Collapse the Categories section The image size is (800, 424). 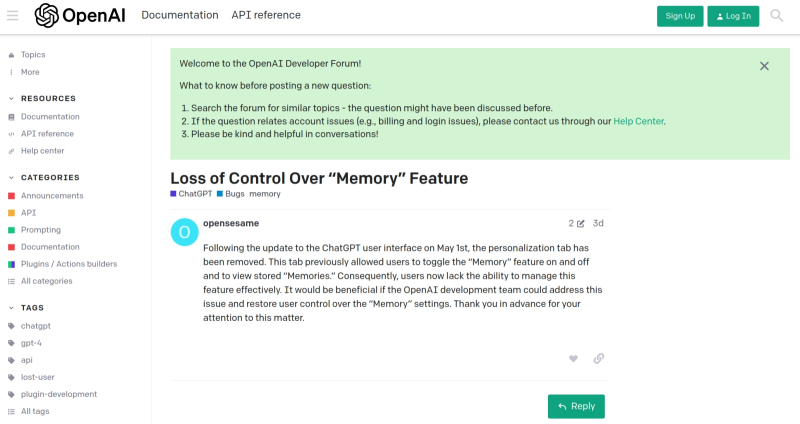[x=11, y=177]
